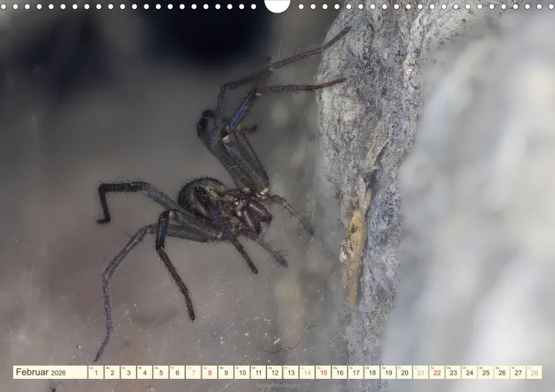Select day 6 in the calendar strip
Viewport: 555px width, 392px height.
tap(177, 372)
